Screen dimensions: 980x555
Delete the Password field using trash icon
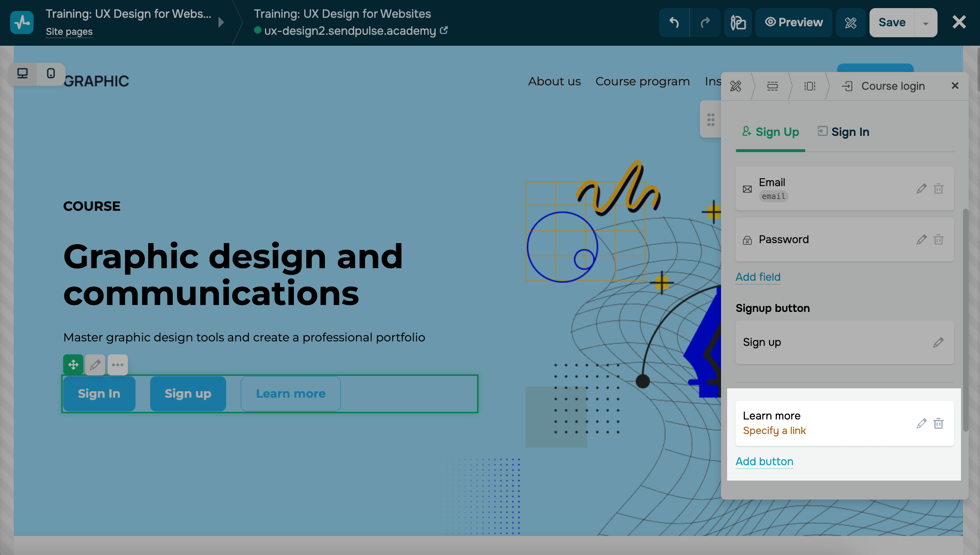pos(938,240)
